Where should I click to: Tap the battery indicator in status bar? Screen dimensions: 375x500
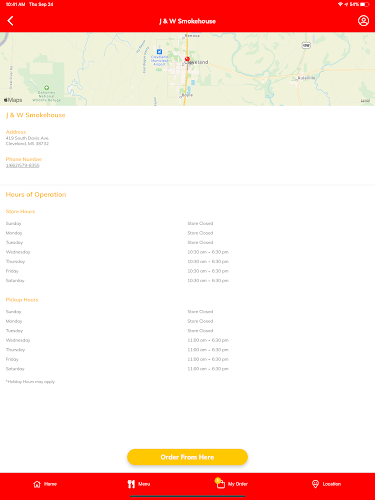pyautogui.click(x=365, y=4)
